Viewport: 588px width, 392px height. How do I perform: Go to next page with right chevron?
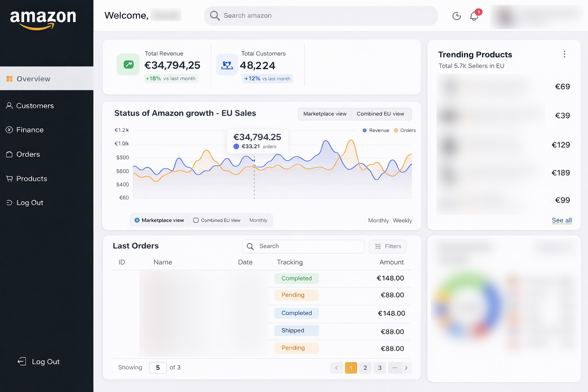coord(406,368)
